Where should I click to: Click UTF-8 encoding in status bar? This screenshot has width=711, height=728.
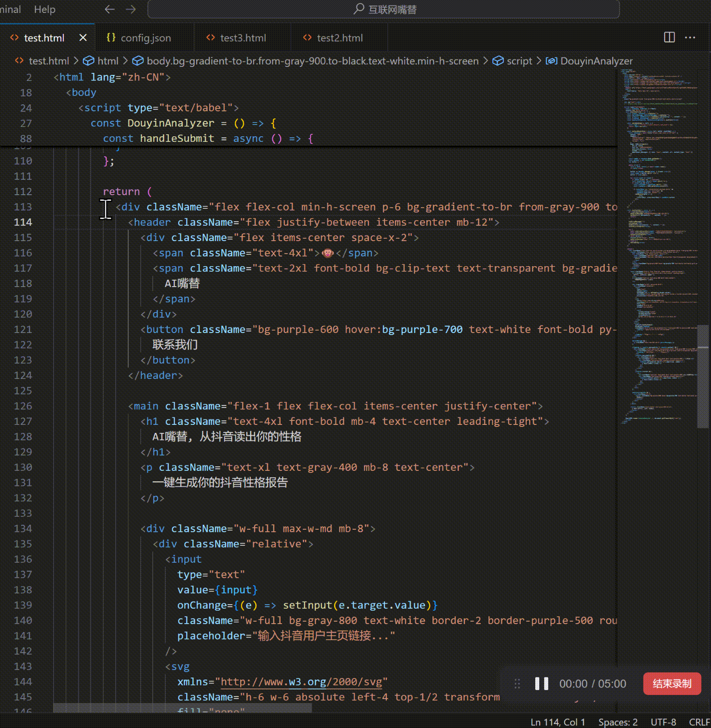[x=664, y=722]
